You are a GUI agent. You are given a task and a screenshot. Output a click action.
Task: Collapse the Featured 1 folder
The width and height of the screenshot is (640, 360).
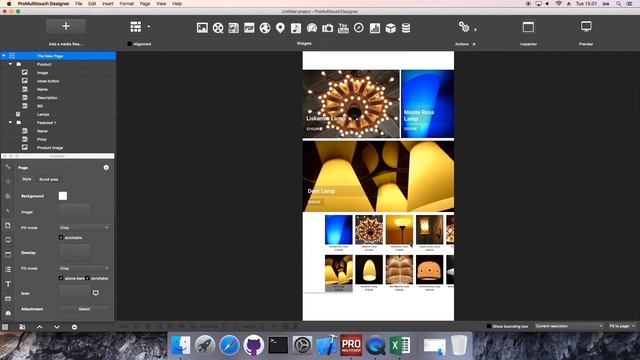point(10,122)
